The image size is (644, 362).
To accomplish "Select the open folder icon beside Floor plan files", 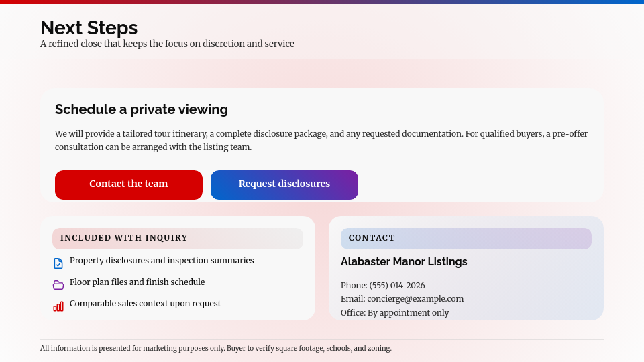I will coord(58,285).
